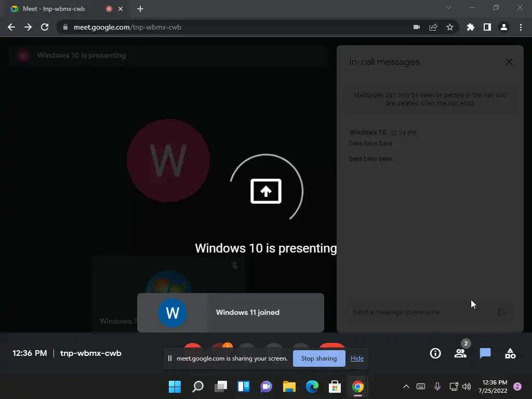Click the address bar URL

(x=128, y=27)
